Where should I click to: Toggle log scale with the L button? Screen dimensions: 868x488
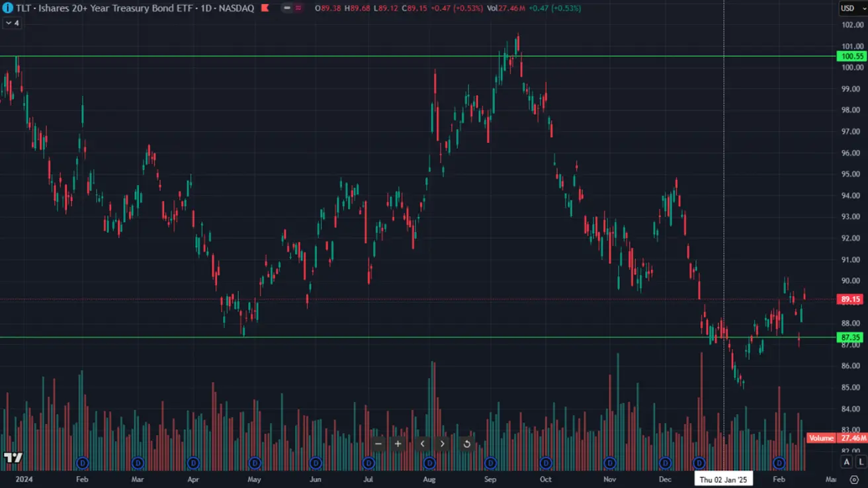[861, 462]
